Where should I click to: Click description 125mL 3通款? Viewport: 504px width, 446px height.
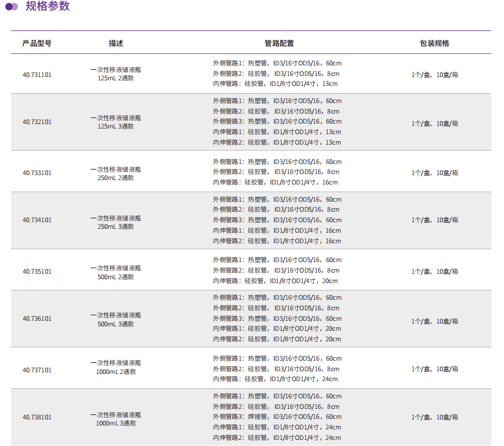pos(116,126)
